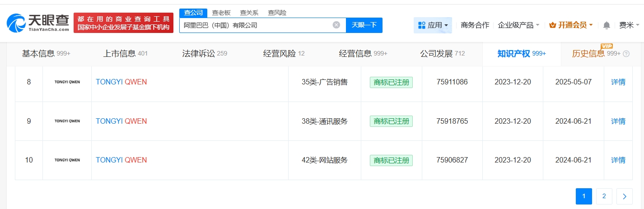Expand the 开通会员 dropdown
The image size is (644, 209).
570,25
